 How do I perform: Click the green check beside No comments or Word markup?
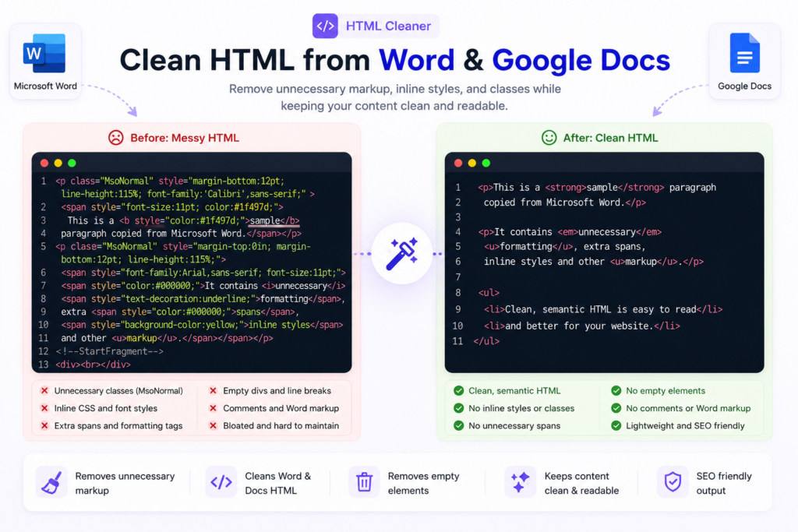[616, 408]
